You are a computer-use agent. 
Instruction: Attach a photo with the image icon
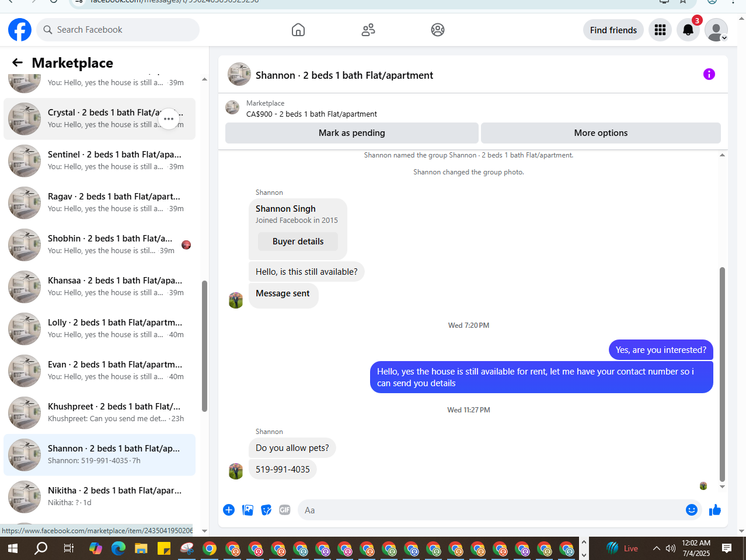(247, 510)
